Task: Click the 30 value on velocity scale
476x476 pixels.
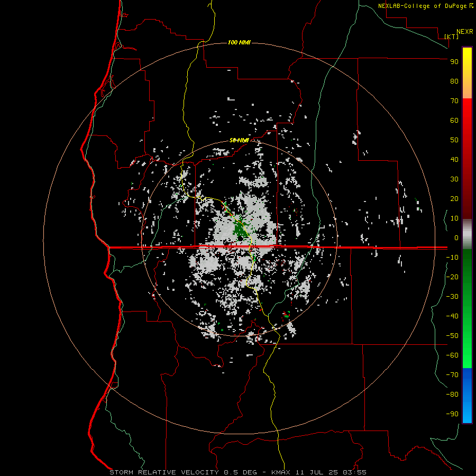Action: (x=454, y=179)
